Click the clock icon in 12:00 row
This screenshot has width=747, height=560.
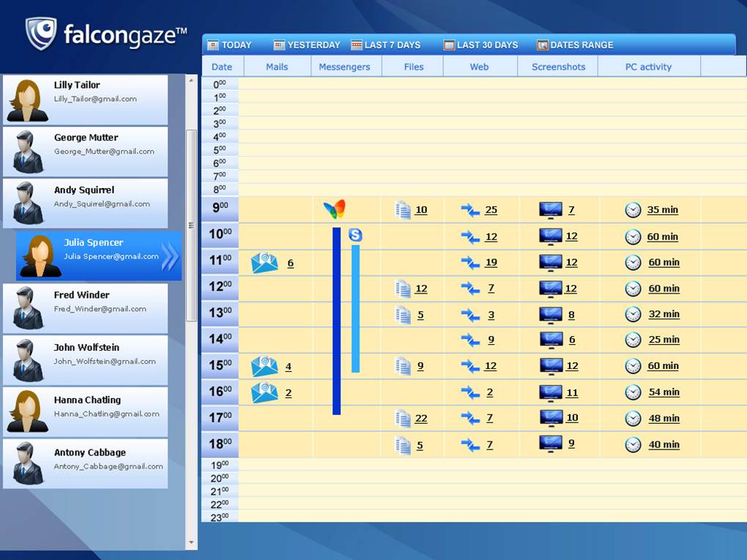click(x=633, y=288)
